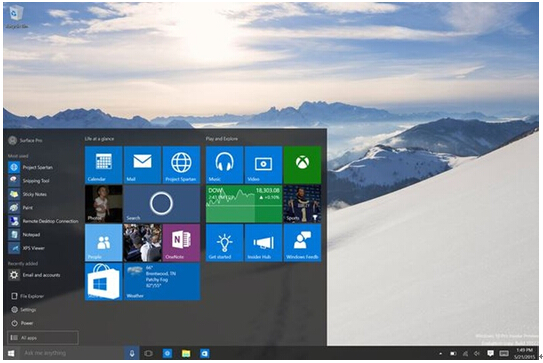
Task: Expand the All apps list
Action: [x=43, y=338]
